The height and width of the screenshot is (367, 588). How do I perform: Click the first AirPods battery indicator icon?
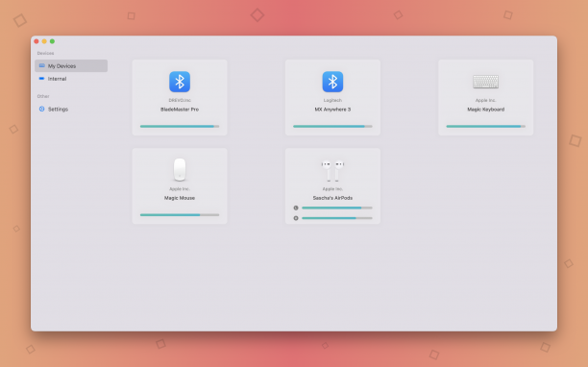click(296, 208)
